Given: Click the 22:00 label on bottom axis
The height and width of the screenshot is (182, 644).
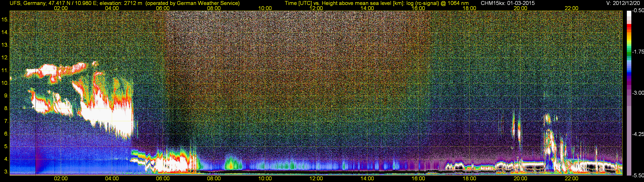Looking at the screenshot, I should (x=571, y=179).
